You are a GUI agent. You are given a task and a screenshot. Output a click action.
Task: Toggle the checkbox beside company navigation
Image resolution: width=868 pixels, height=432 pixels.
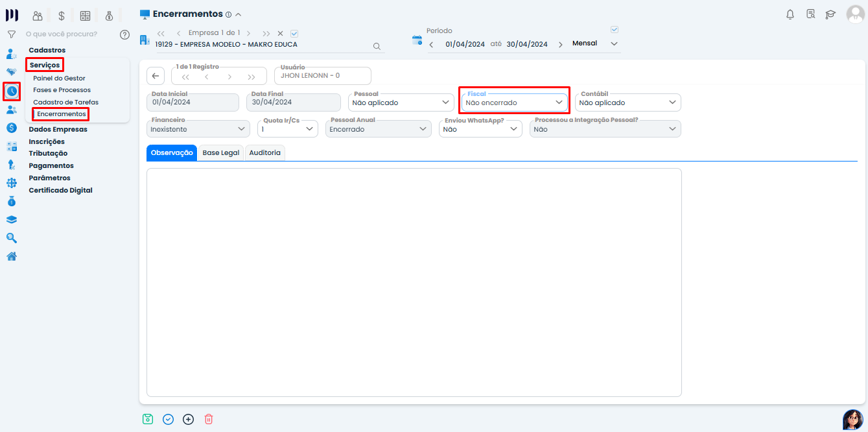(x=294, y=33)
